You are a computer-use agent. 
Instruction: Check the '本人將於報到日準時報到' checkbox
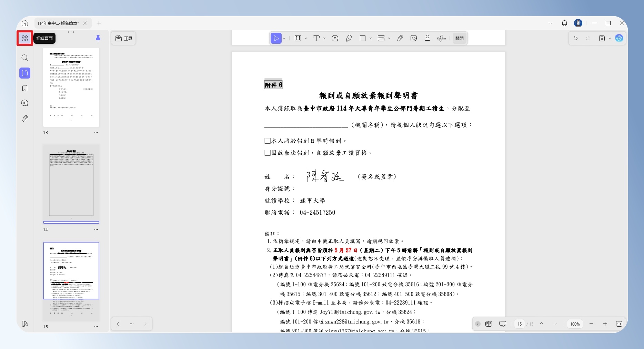268,141
